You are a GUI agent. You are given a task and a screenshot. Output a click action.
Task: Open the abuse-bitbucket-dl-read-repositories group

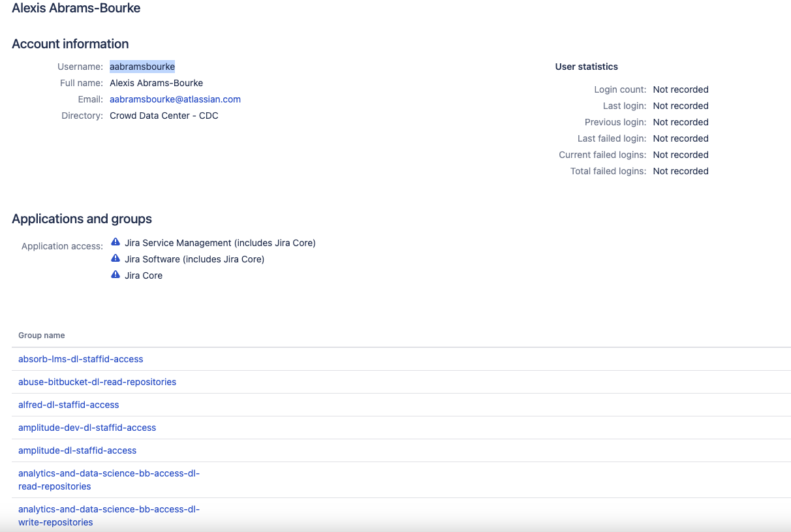coord(97,382)
